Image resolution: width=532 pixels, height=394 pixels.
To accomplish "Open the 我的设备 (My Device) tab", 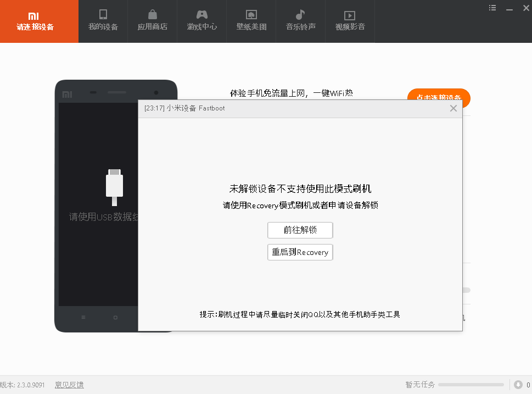I will [x=103, y=21].
